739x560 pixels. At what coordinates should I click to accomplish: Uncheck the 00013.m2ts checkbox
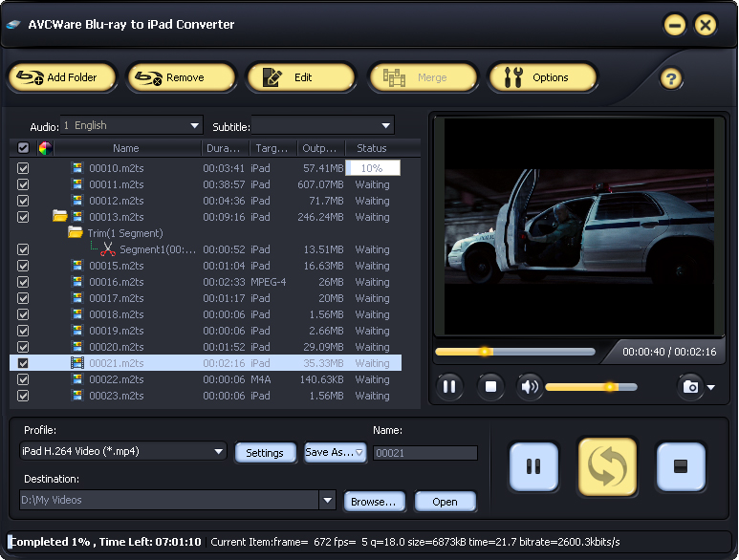tap(23, 217)
